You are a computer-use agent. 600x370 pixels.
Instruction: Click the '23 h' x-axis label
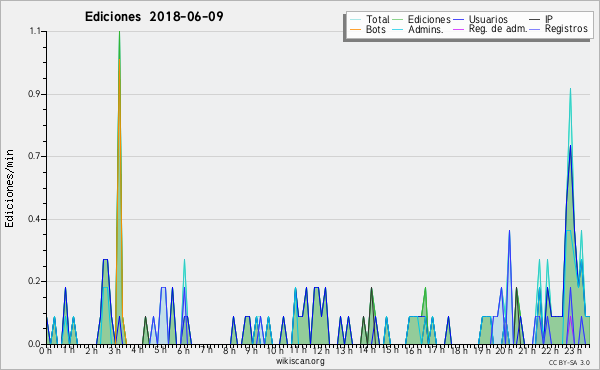tap(574, 351)
